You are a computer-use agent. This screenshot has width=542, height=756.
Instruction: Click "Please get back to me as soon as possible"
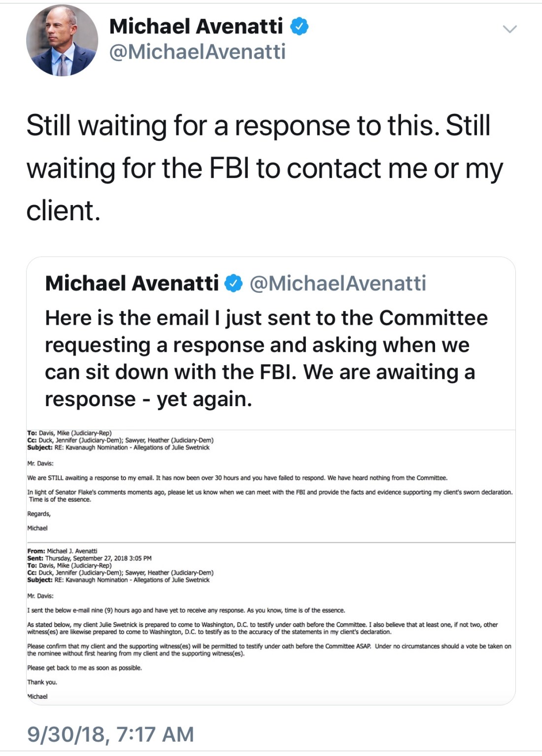click(84, 668)
